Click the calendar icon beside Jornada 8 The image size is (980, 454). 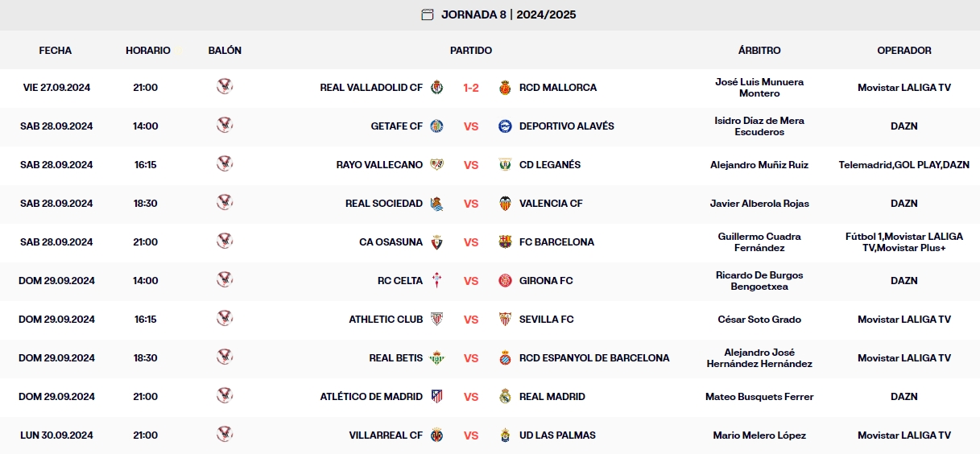pos(428,14)
